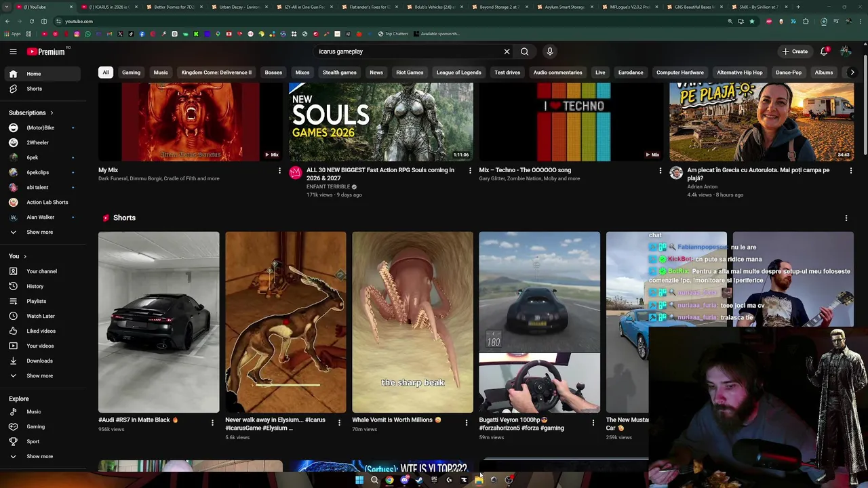Explore the Music category in sidebar
Viewport: 868px width, 488px height.
[x=43, y=411]
